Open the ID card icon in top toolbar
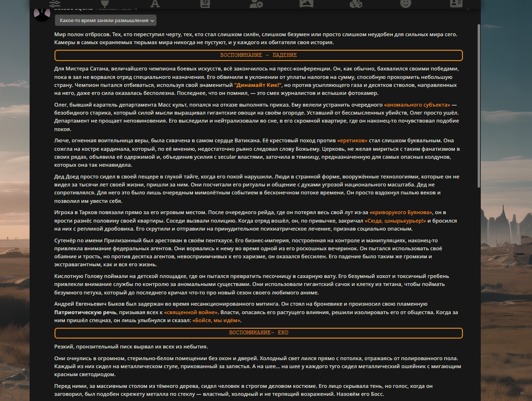 456,4
